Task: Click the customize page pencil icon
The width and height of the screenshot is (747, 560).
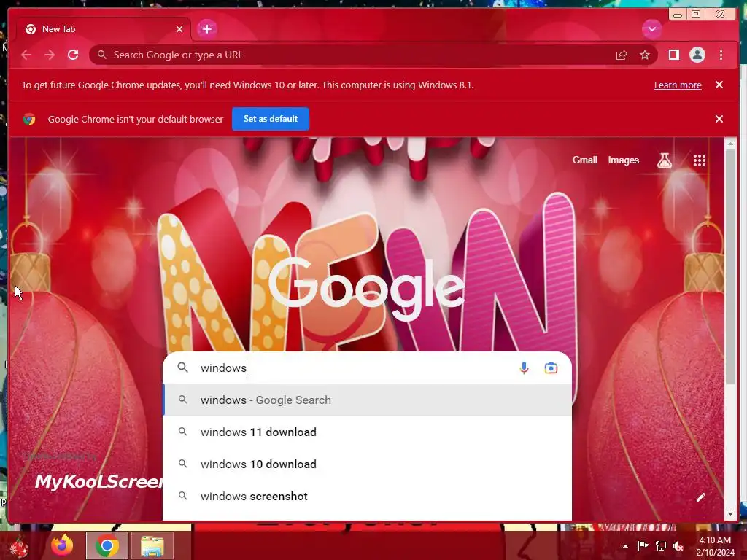Action: pos(700,497)
